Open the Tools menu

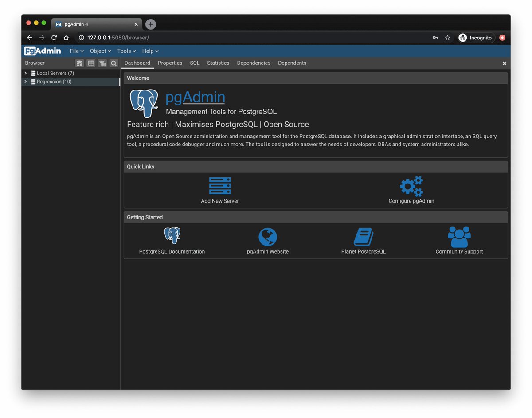tap(126, 51)
